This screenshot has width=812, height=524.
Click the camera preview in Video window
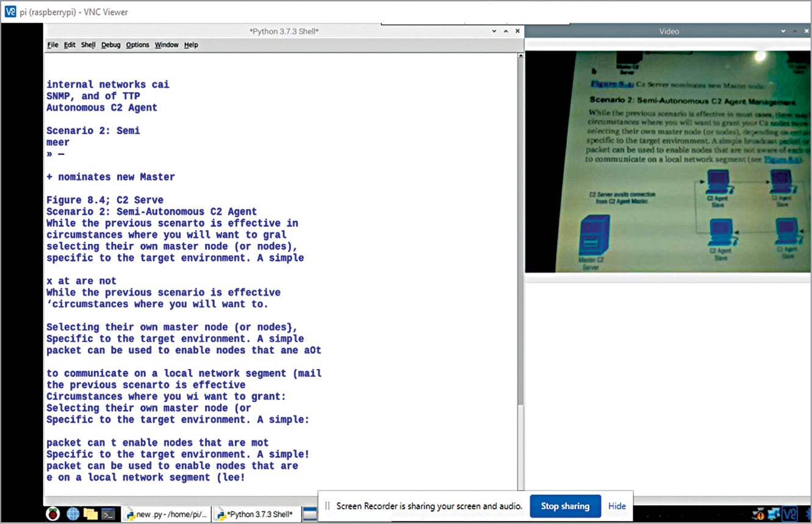pos(668,161)
